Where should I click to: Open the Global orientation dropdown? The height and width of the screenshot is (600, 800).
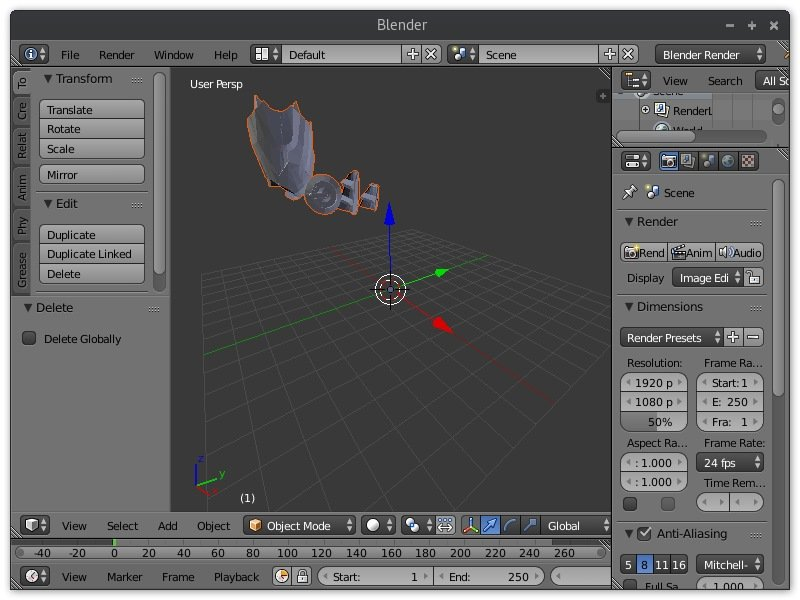point(576,525)
